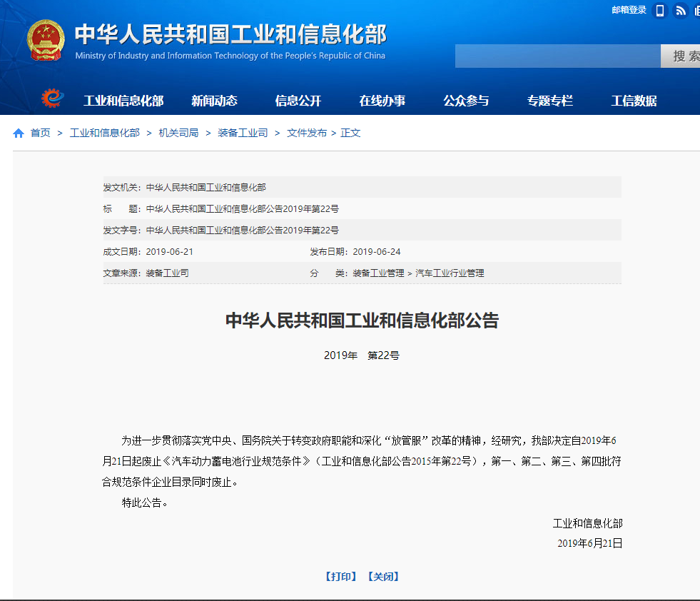Click the 【打印】 print link
700x601 pixels.
tap(341, 577)
